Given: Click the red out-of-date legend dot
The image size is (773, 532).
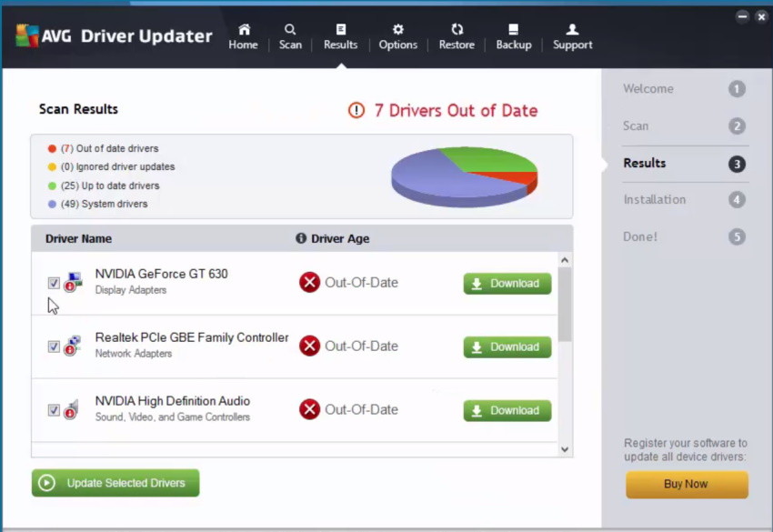Looking at the screenshot, I should tap(52, 148).
